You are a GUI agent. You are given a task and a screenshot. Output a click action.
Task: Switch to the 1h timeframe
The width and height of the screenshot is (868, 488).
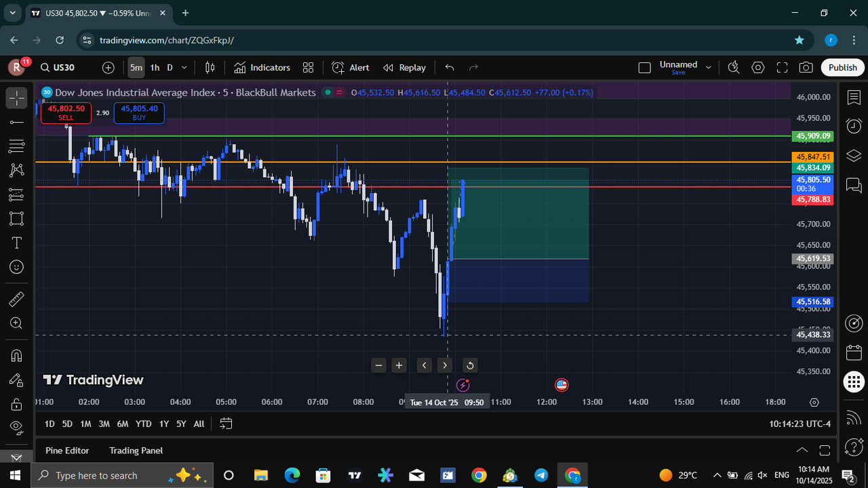(155, 68)
